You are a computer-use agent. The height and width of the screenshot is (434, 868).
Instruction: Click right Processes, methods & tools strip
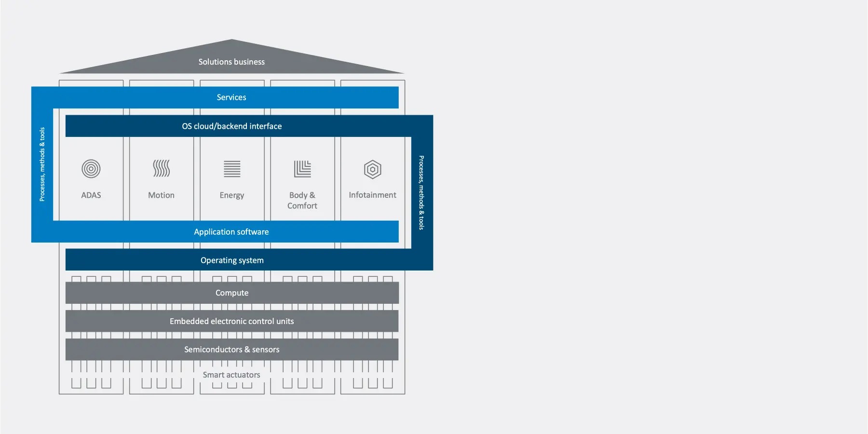[x=422, y=192]
